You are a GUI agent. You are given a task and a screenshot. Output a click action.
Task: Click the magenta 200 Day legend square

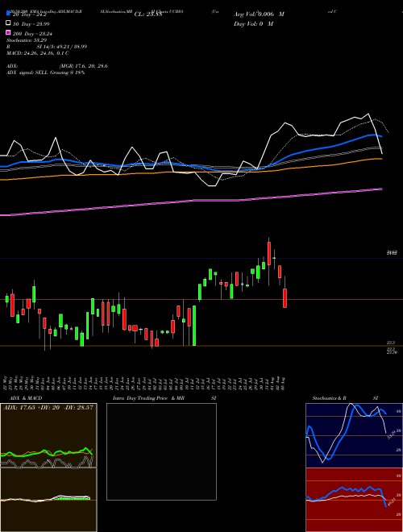pos(9,33)
